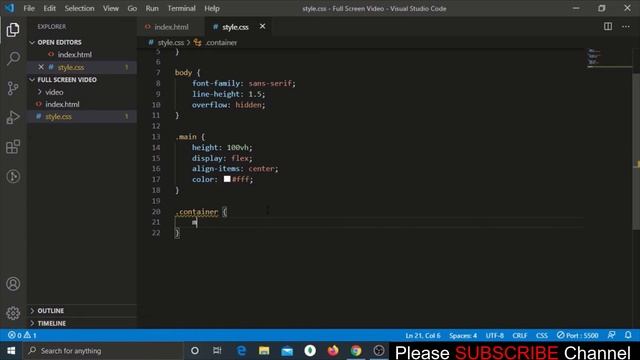Close the style.css editor tab
This screenshot has width=640, height=360.
click(262, 26)
